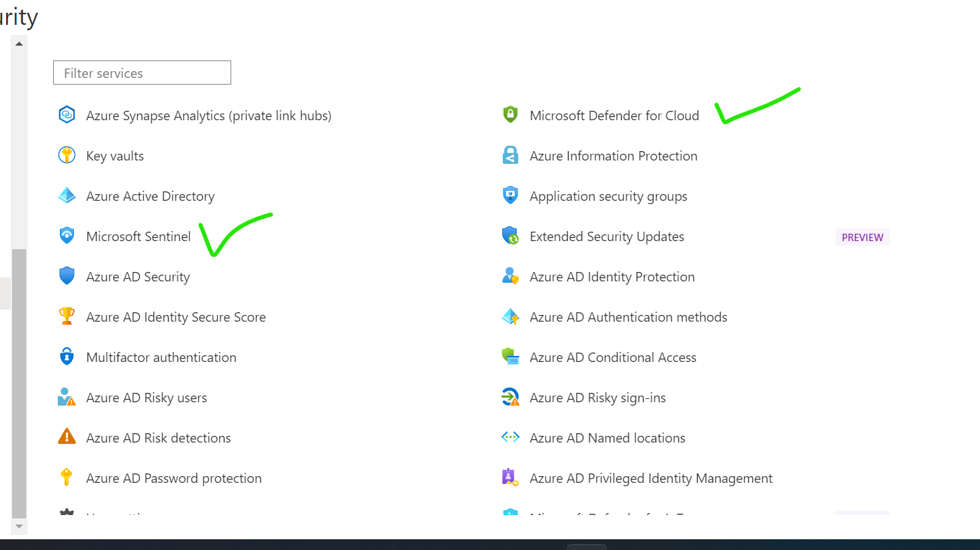This screenshot has width=980, height=550.
Task: Click the Risk detections warning triangle icon
Action: pos(67,437)
